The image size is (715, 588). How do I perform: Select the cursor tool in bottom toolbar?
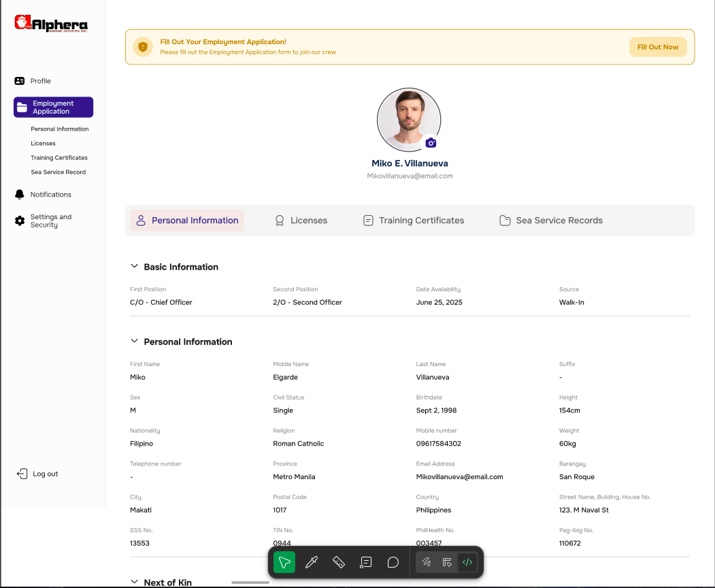[x=284, y=562]
